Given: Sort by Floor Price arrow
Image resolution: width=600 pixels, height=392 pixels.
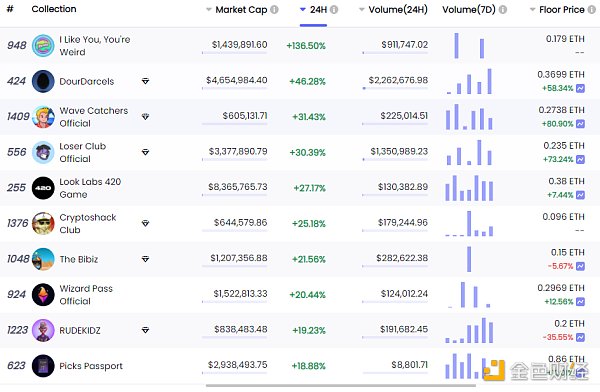Looking at the screenshot, I should pos(532,10).
